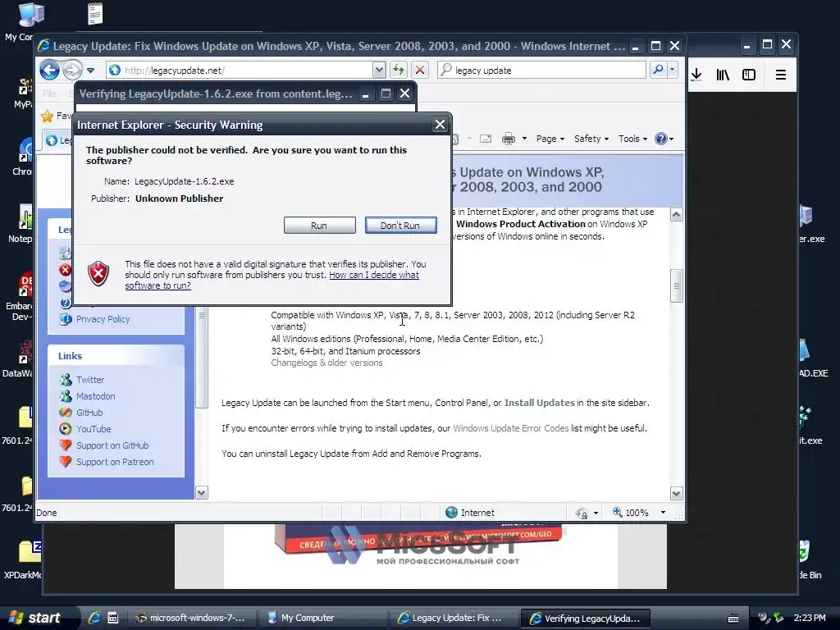
Task: Expand the address bar dropdown arrow
Action: coord(379,71)
